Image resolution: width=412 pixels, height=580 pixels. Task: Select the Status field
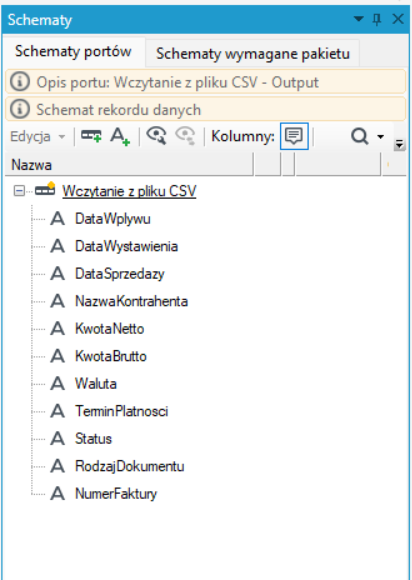93,438
